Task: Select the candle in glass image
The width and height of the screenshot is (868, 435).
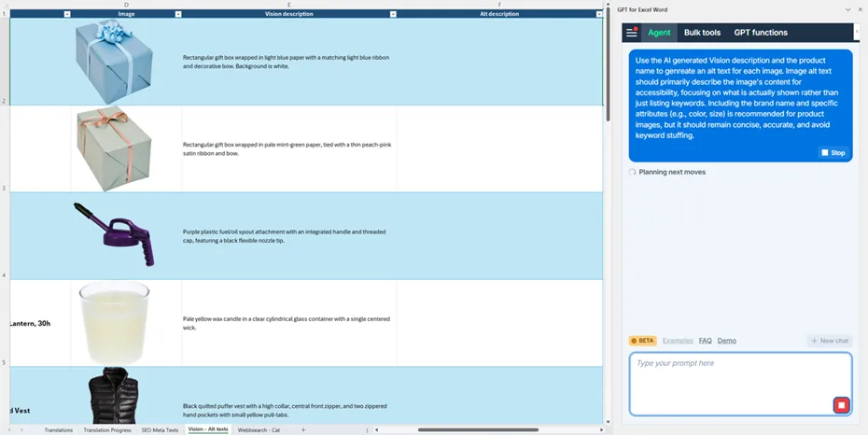Action: (x=114, y=323)
